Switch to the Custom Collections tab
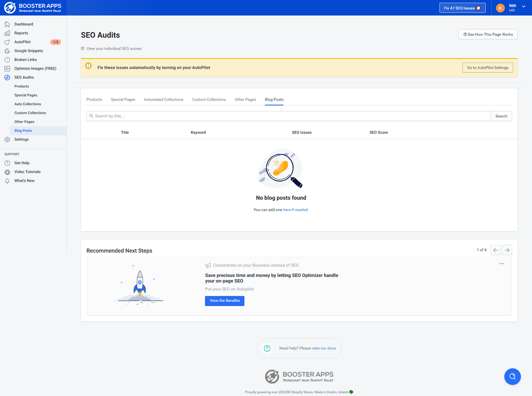Viewport: 532px width, 396px height. (x=209, y=100)
